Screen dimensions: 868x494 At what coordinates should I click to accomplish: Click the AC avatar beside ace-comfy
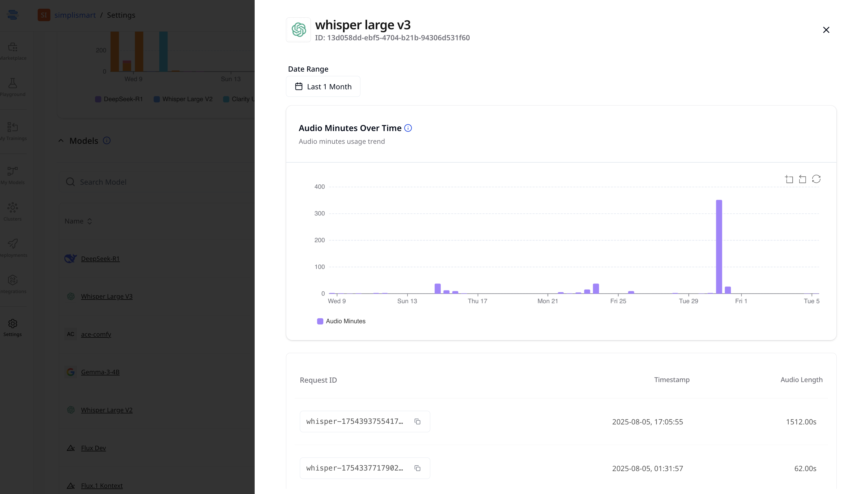click(x=70, y=334)
